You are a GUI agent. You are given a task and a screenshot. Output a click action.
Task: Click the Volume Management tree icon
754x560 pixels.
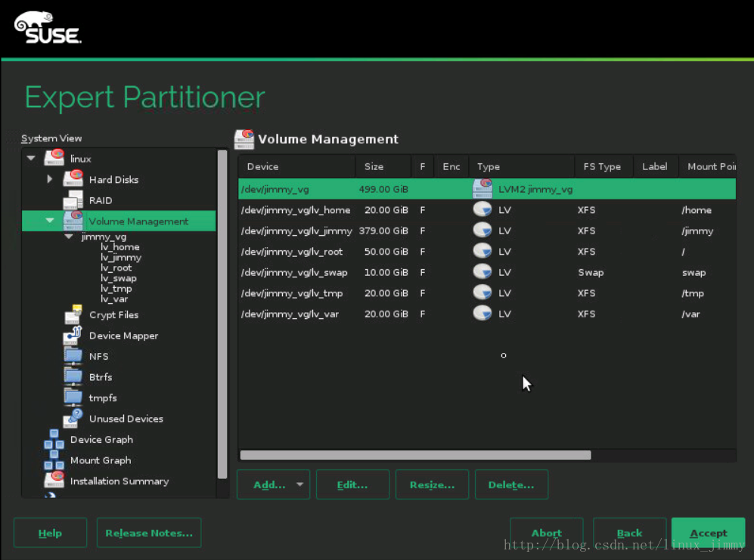pyautogui.click(x=73, y=221)
